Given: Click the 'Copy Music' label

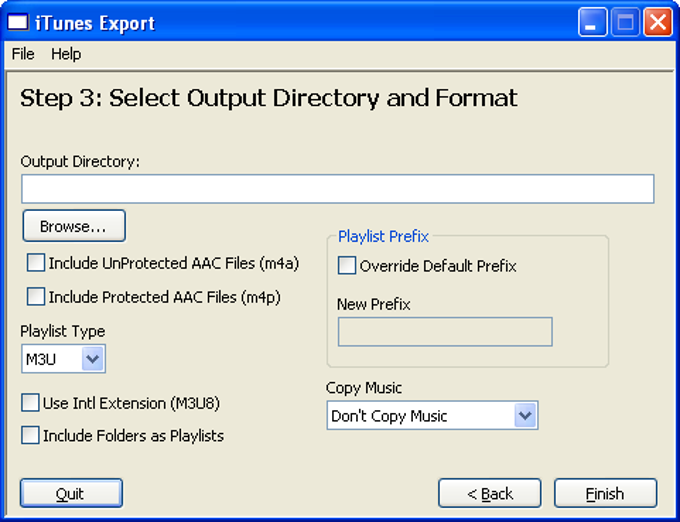Looking at the screenshot, I should pyautogui.click(x=364, y=388).
